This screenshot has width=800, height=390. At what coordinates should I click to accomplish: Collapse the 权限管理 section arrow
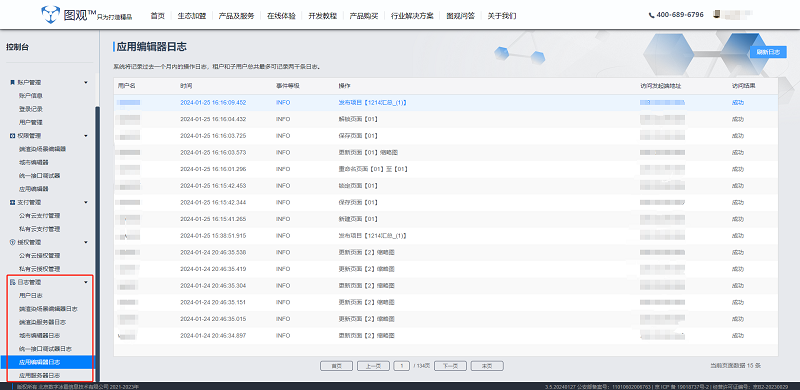click(86, 136)
